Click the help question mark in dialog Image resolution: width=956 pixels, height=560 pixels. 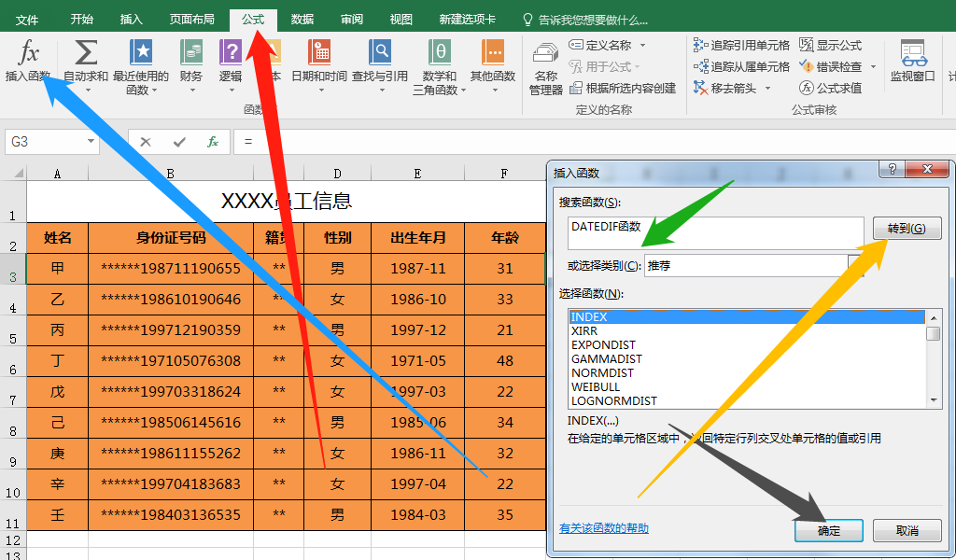(892, 170)
